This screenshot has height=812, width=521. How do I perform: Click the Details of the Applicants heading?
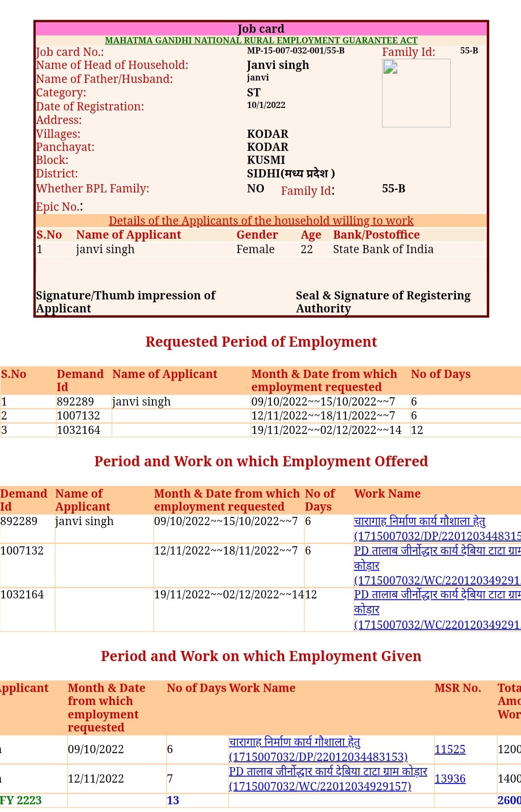tap(261, 221)
